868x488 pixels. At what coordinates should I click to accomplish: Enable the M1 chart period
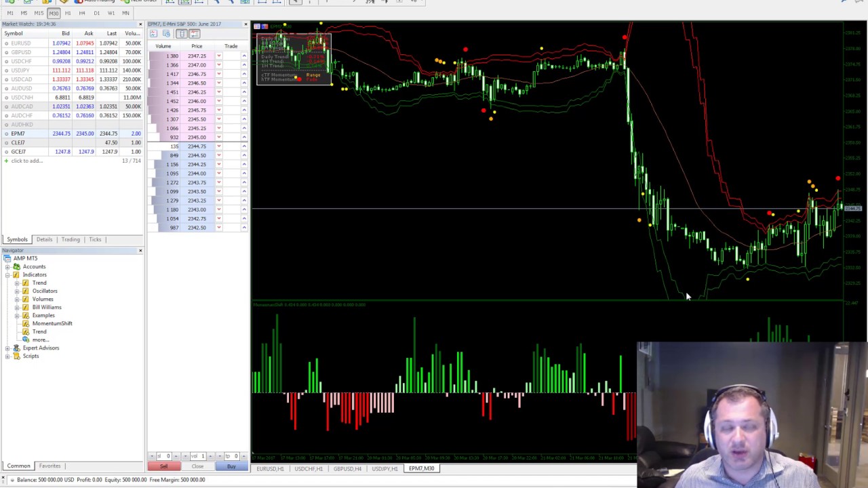[x=10, y=13]
